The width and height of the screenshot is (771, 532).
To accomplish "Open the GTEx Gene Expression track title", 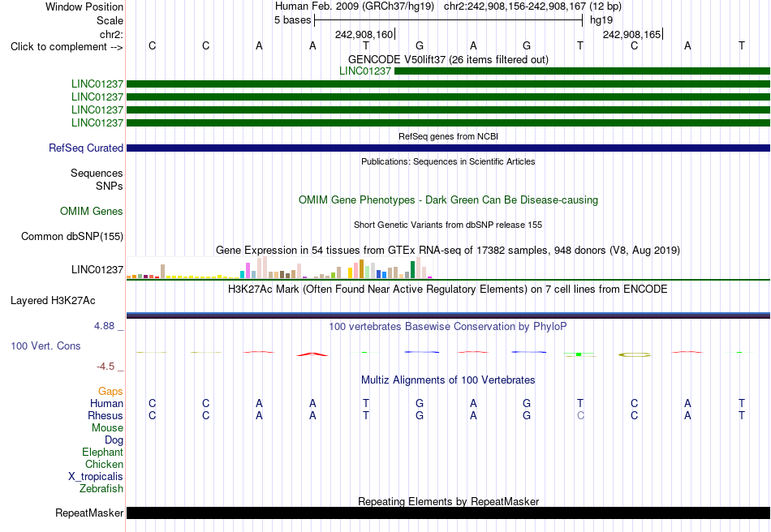I will pyautogui.click(x=448, y=250).
